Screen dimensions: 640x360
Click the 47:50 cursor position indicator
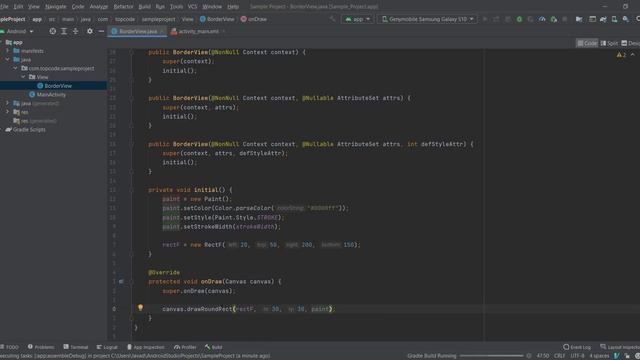point(543,356)
